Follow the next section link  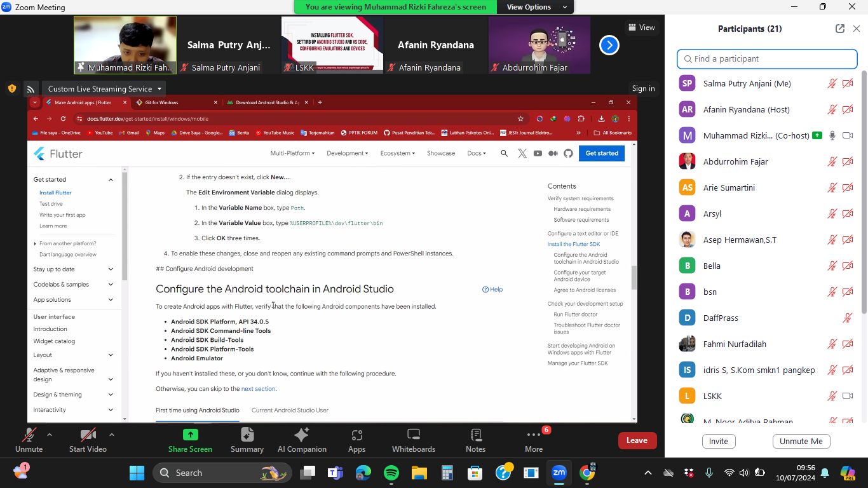pos(259,389)
